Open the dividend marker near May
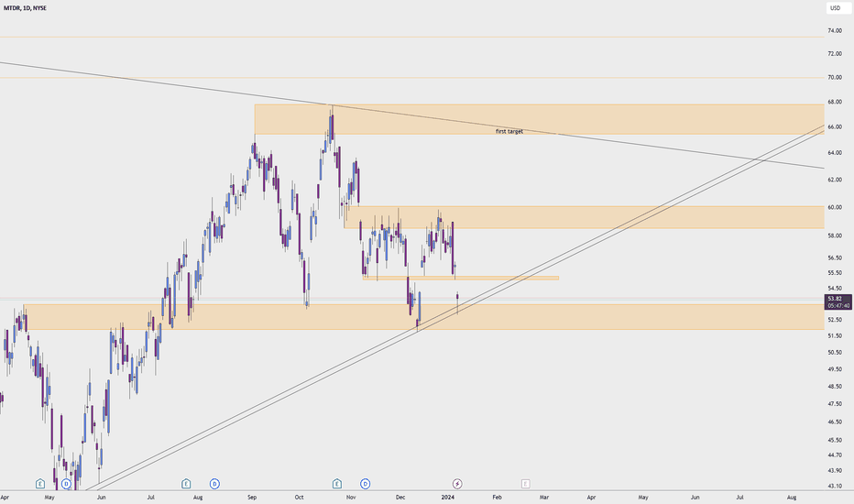 (x=67, y=484)
